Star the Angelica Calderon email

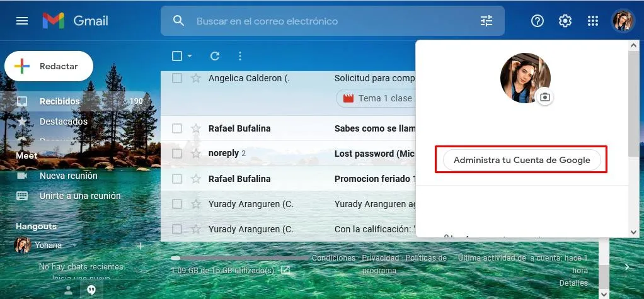click(196, 78)
